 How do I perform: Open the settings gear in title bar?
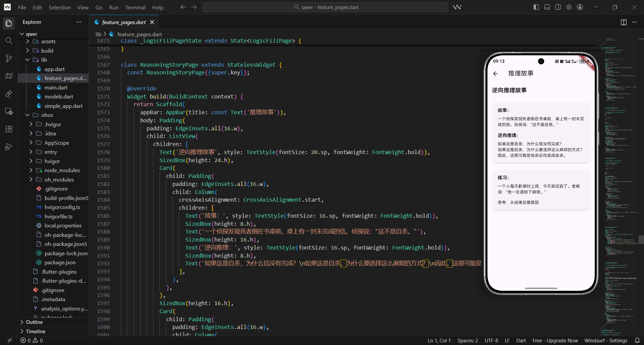coord(569,7)
